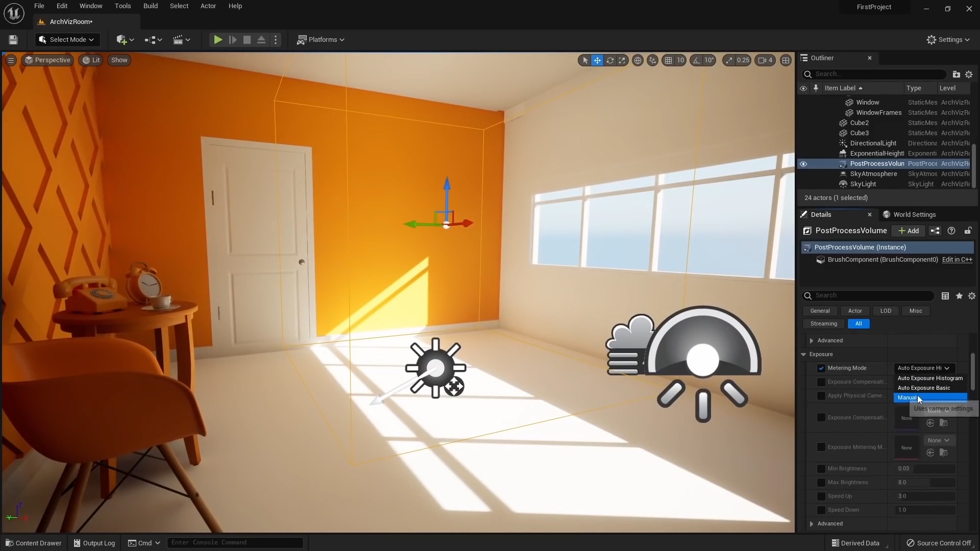The height and width of the screenshot is (551, 980).
Task: Collapse the Exposure section
Action: [803, 355]
